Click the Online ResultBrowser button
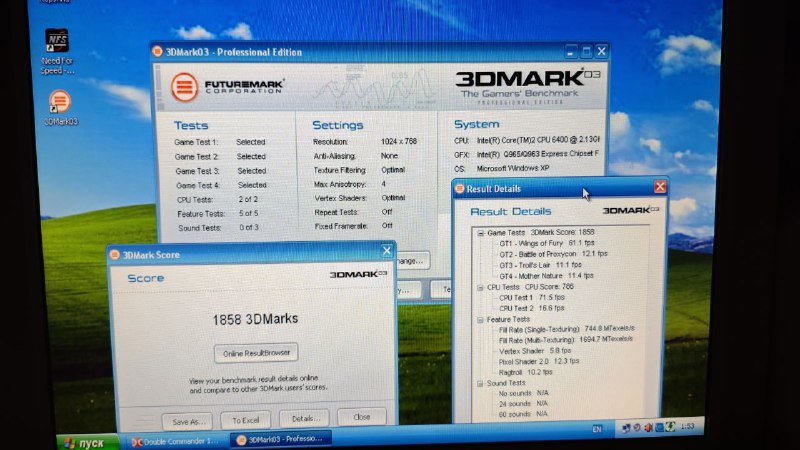The width and height of the screenshot is (800, 450). [x=256, y=353]
